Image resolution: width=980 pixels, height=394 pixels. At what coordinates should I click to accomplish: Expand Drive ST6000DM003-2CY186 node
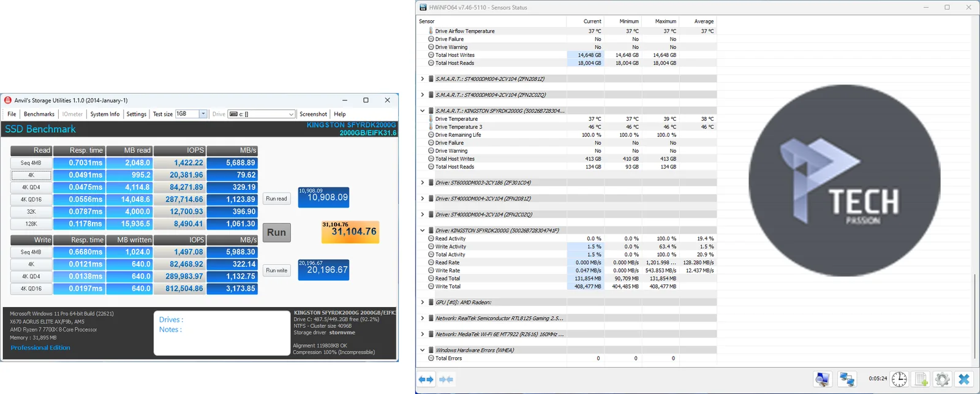tap(422, 183)
